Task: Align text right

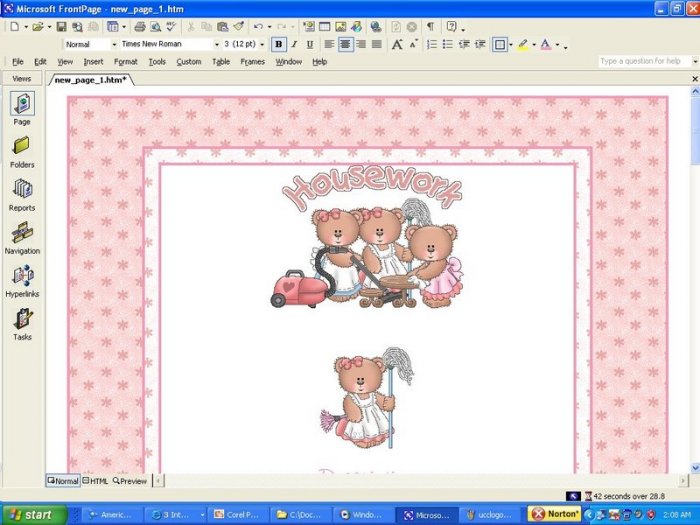Action: click(x=361, y=44)
